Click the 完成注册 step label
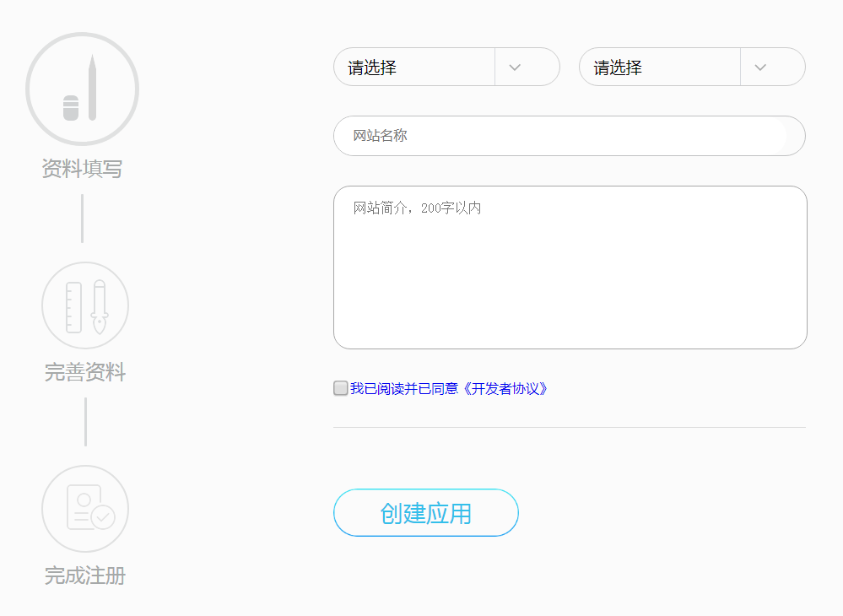This screenshot has height=616, width=843. tap(85, 575)
